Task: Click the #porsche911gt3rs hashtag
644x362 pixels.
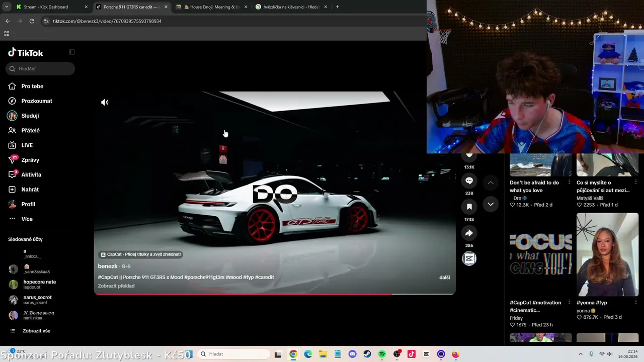Action: coord(204,278)
